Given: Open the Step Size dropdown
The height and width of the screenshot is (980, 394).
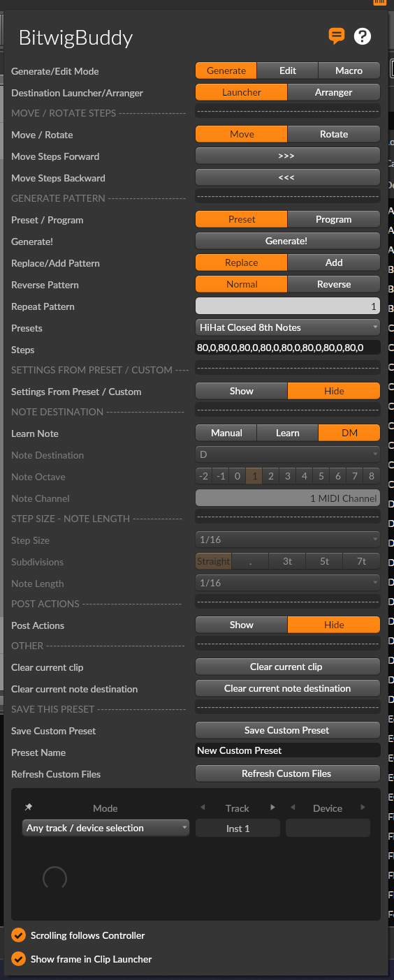Looking at the screenshot, I should point(288,540).
